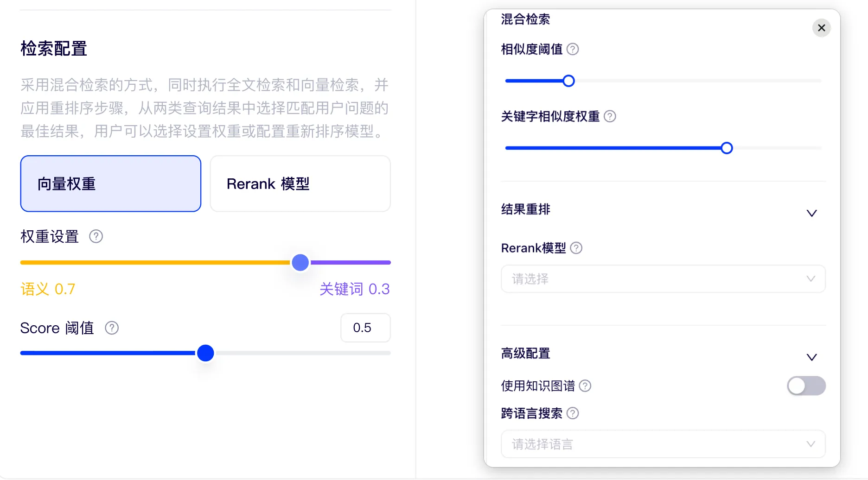The height and width of the screenshot is (480, 868).
Task: Switch to the Rerank 模型 tab
Action: click(x=300, y=184)
